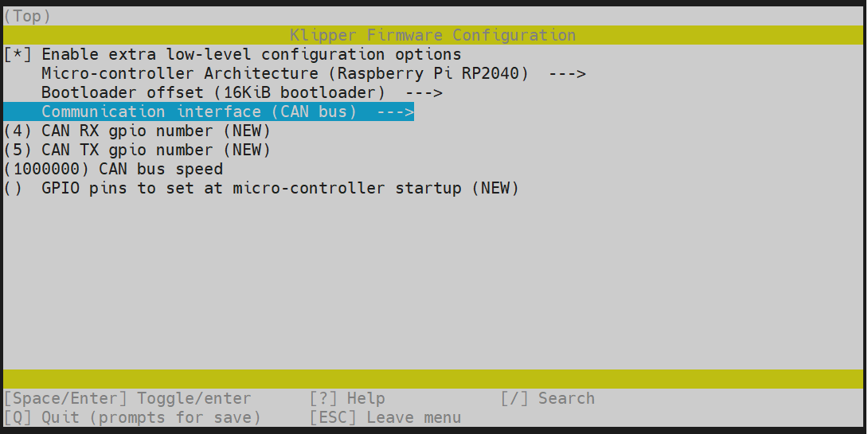Open Search via the [/] hint

coord(548,399)
